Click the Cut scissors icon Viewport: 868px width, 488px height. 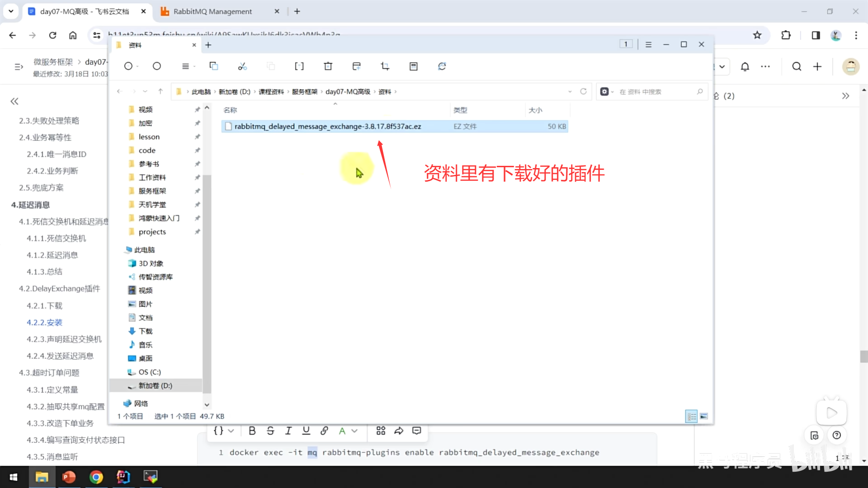(242, 66)
